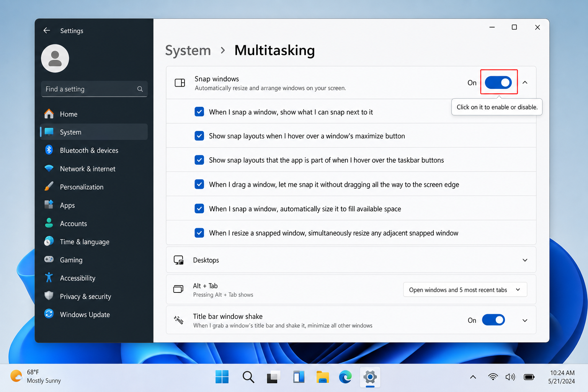Collapse the Snap windows section chevron
This screenshot has height=392, width=588.
525,82
